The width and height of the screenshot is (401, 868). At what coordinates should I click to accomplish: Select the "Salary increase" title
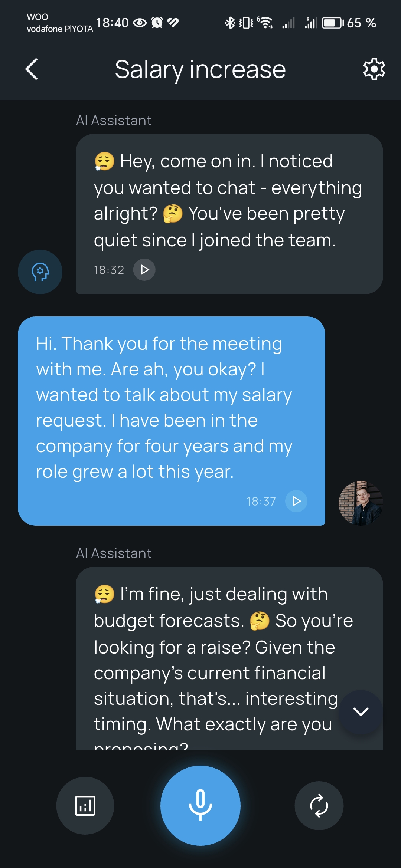point(200,69)
